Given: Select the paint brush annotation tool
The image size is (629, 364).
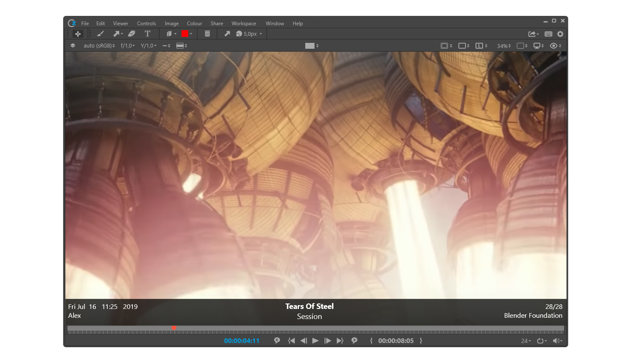Looking at the screenshot, I should coord(100,34).
